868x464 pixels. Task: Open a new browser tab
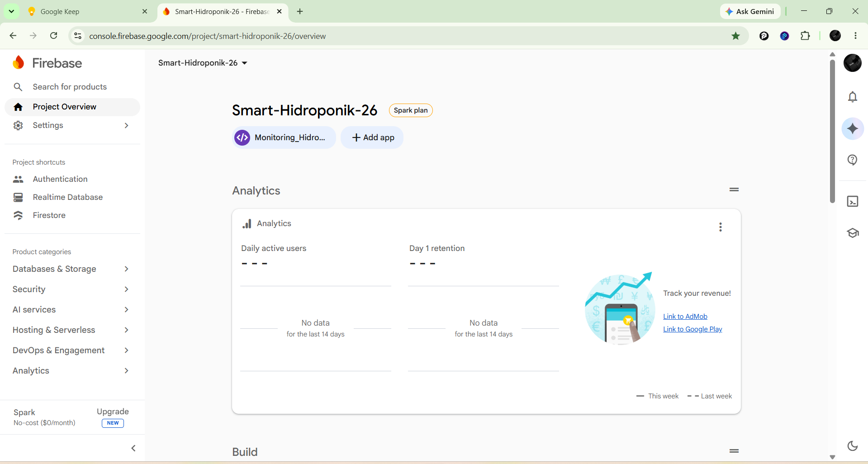click(x=300, y=11)
